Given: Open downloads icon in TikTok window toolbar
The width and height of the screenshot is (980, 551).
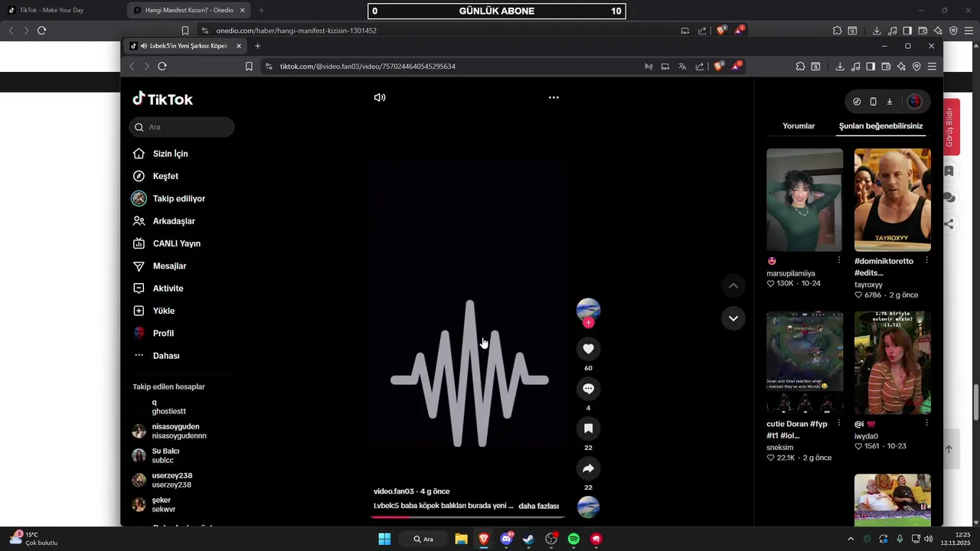Looking at the screenshot, I should [840, 67].
